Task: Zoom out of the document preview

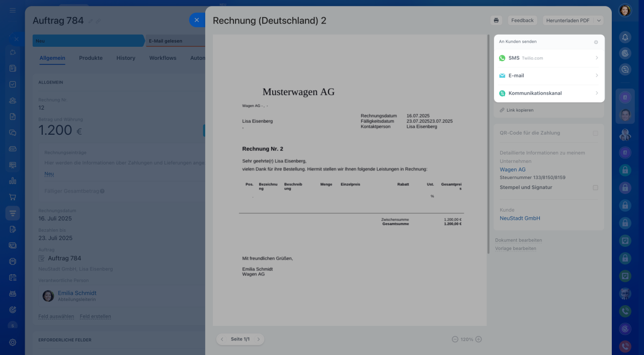Action: tap(455, 339)
